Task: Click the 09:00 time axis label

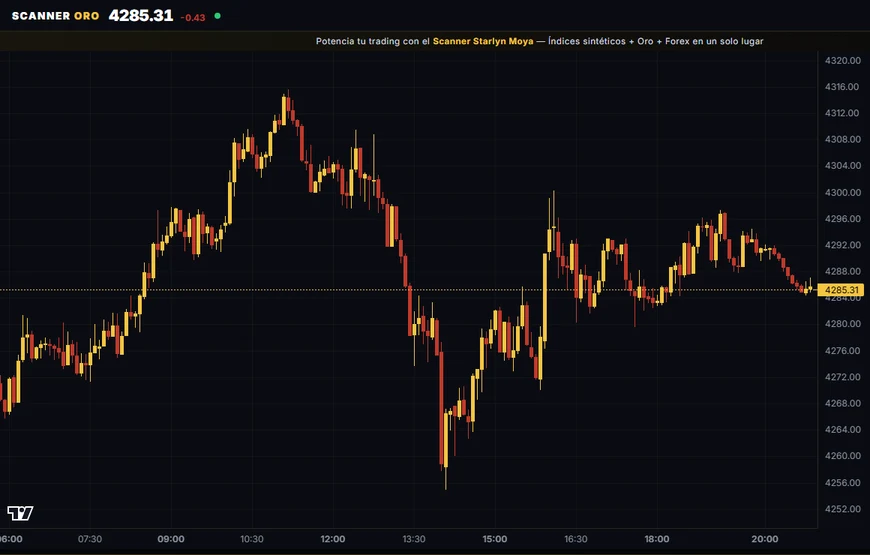Action: 171,539
